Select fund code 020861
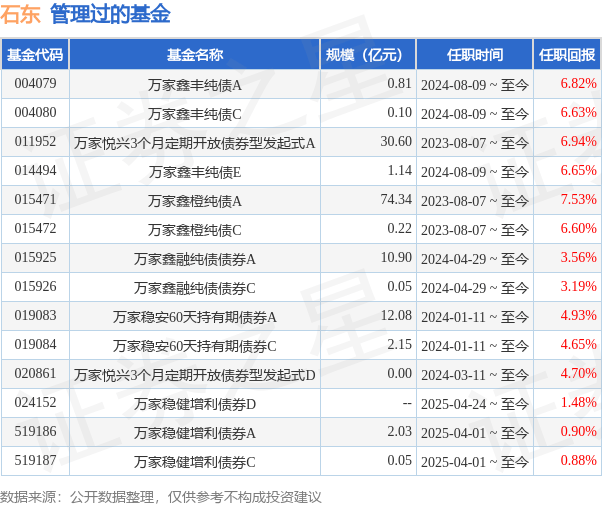This screenshot has width=602, height=506. 35,373
